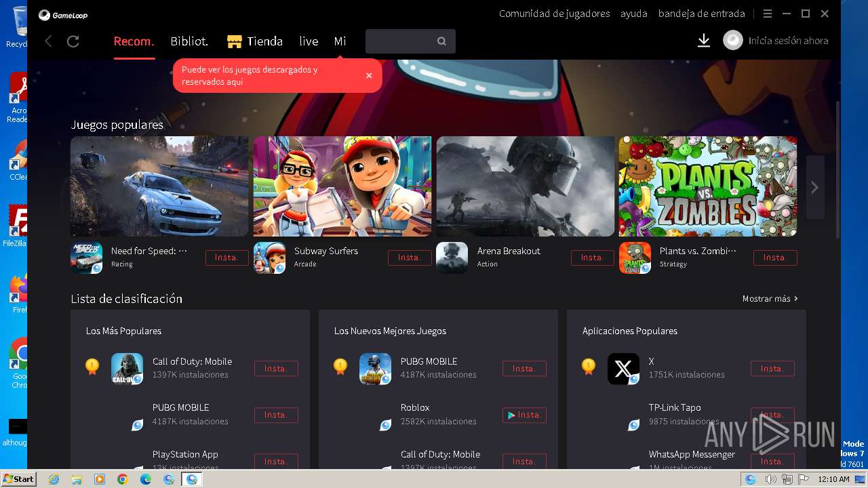The height and width of the screenshot is (488, 868).
Task: Switch to the Recom. tab
Action: [x=134, y=41]
